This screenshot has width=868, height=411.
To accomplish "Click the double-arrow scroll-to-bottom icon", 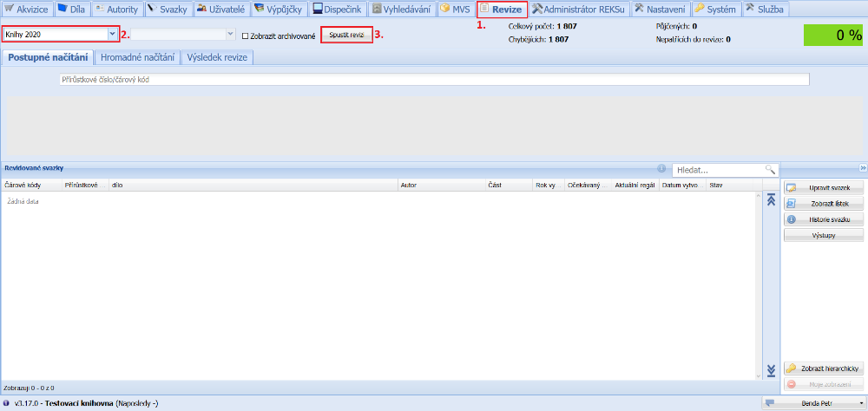I will (x=770, y=371).
